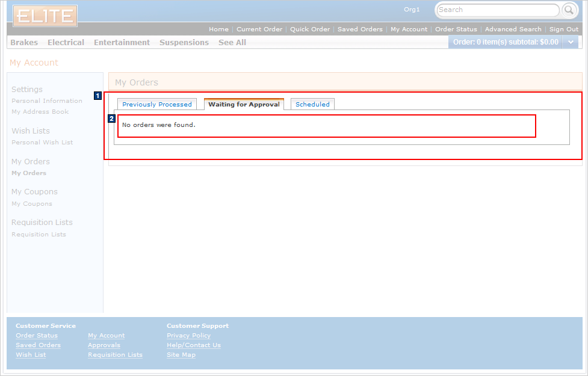
Task: View the Personal Wish List
Action: 42,142
